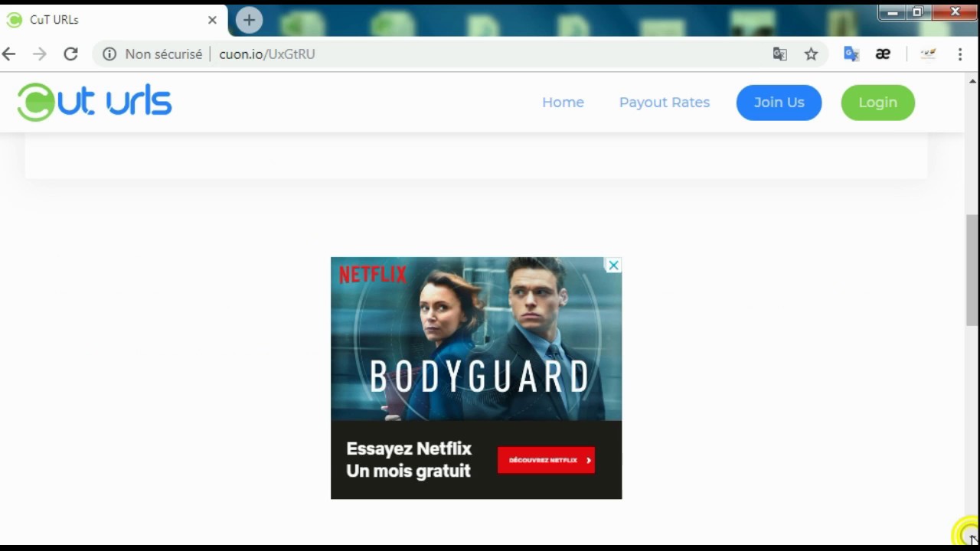Screen dimensions: 980x551
Task: Click the browser forward arrow
Action: click(40, 54)
